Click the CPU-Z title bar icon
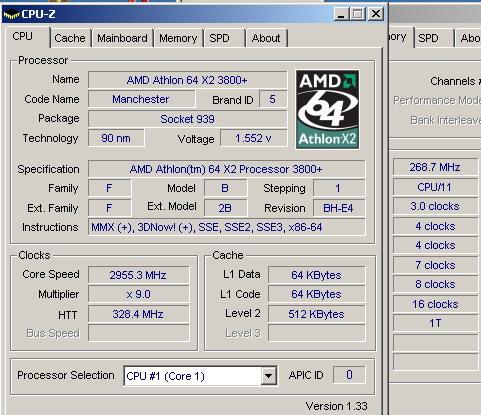Screen dimensions: 481x415 pos(11,15)
